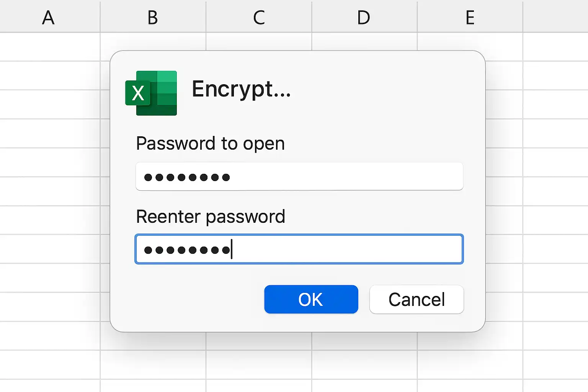
Task: Select column C header
Action: (259, 16)
